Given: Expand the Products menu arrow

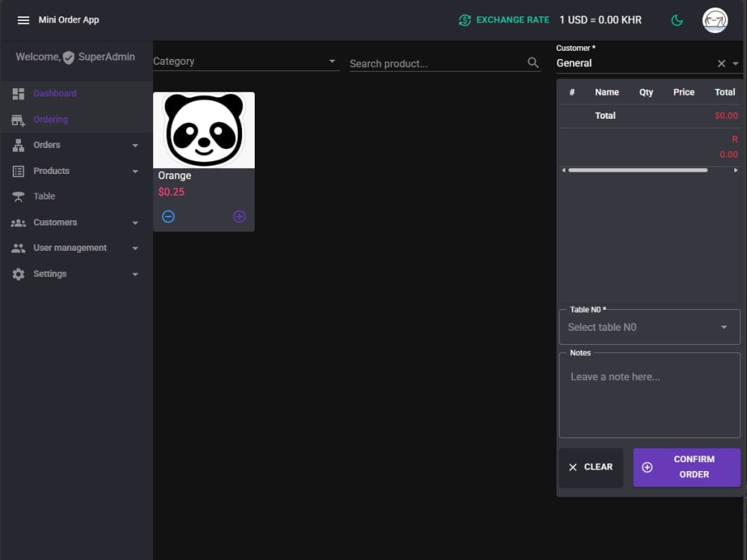Looking at the screenshot, I should [135, 172].
